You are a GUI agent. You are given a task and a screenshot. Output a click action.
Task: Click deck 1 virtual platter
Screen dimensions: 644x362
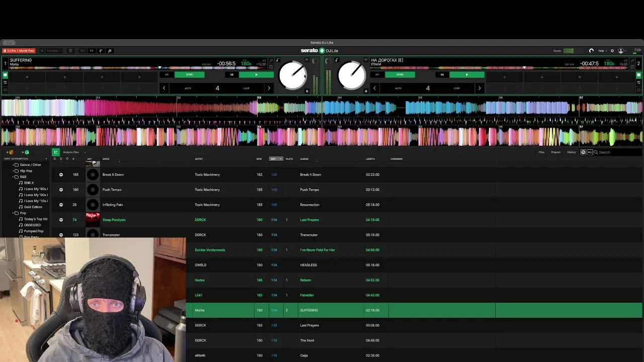tap(293, 75)
